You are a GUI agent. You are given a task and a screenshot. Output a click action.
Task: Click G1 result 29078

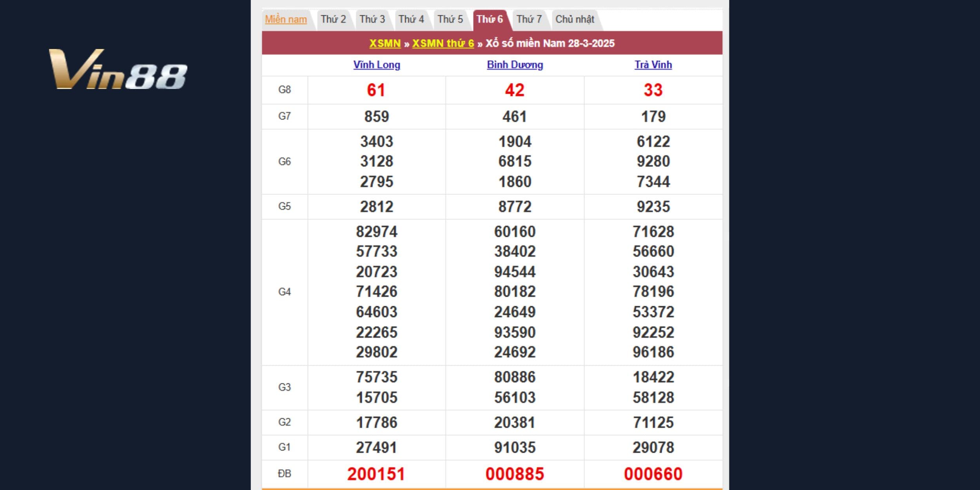coord(653,447)
